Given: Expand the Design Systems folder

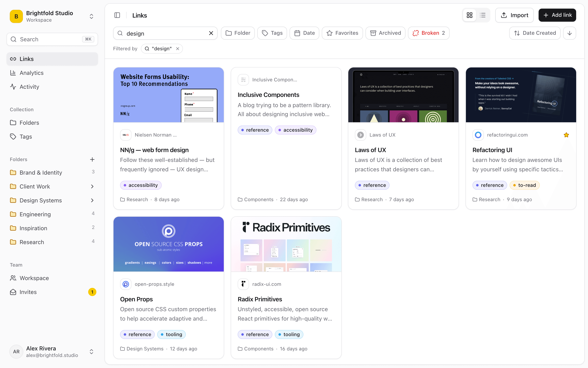Looking at the screenshot, I should (x=92, y=200).
